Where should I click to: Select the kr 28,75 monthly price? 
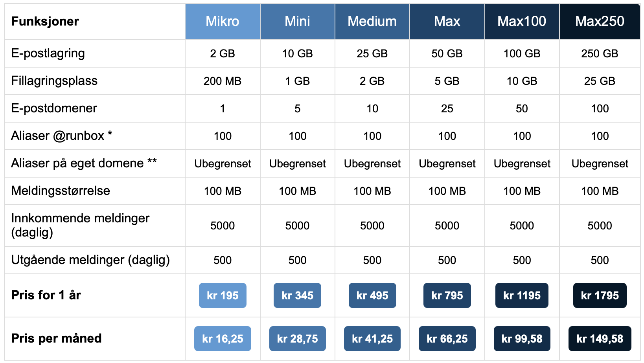297,339
